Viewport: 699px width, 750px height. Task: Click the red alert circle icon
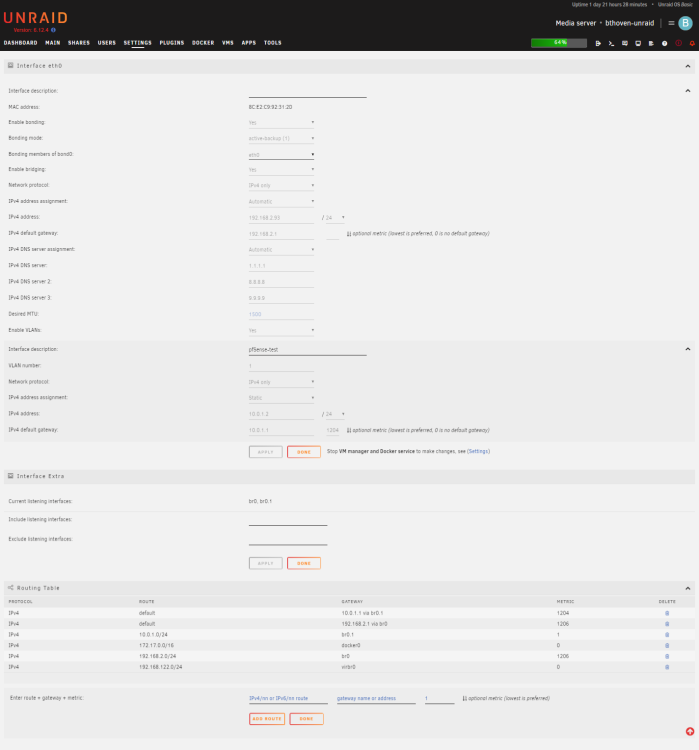coord(678,43)
